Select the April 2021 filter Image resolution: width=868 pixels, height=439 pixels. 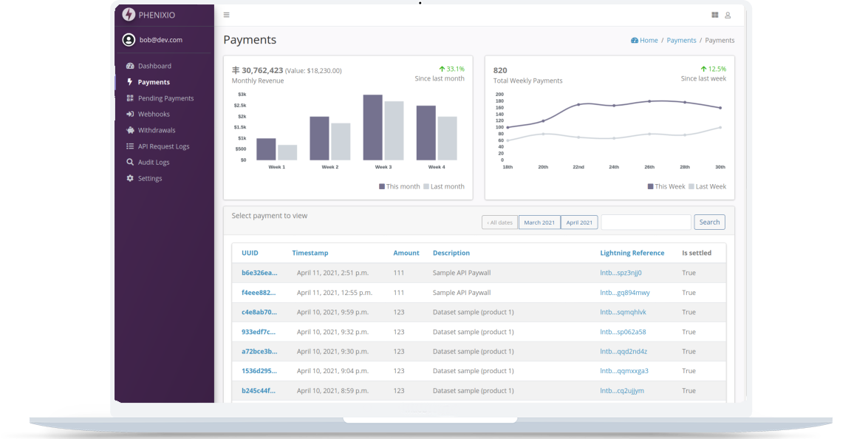coord(579,222)
